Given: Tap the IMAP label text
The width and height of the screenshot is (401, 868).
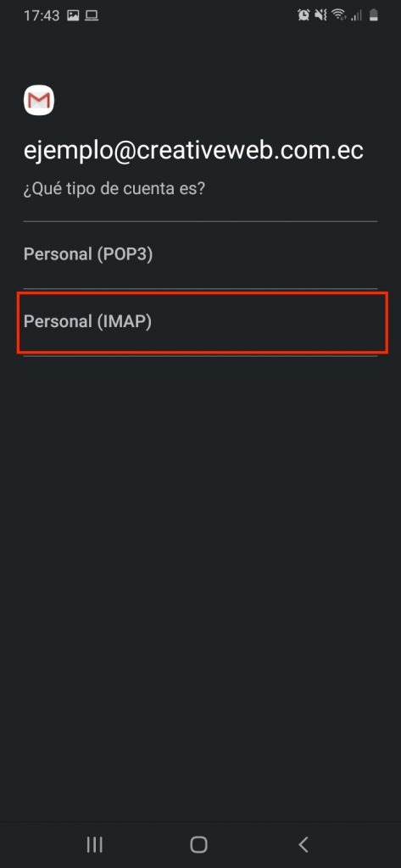Looking at the screenshot, I should pyautogui.click(x=87, y=322).
